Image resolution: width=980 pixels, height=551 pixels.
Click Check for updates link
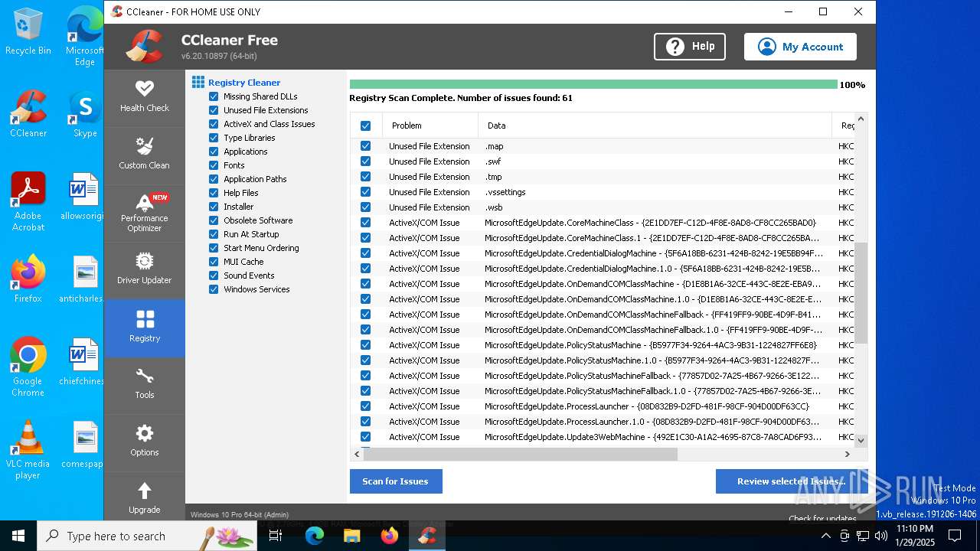click(x=822, y=518)
